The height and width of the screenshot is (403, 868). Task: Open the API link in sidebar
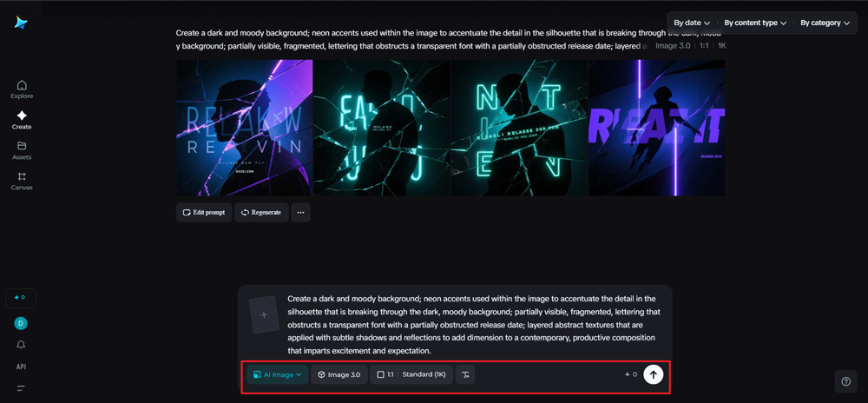(21, 367)
